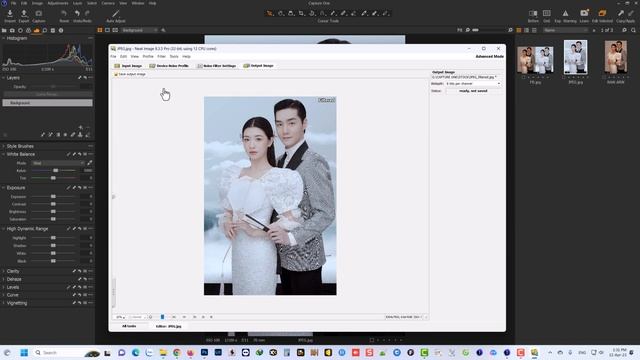Collapse the High Dynamic Range panel
This screenshot has height=360, width=640.
pos(4,229)
